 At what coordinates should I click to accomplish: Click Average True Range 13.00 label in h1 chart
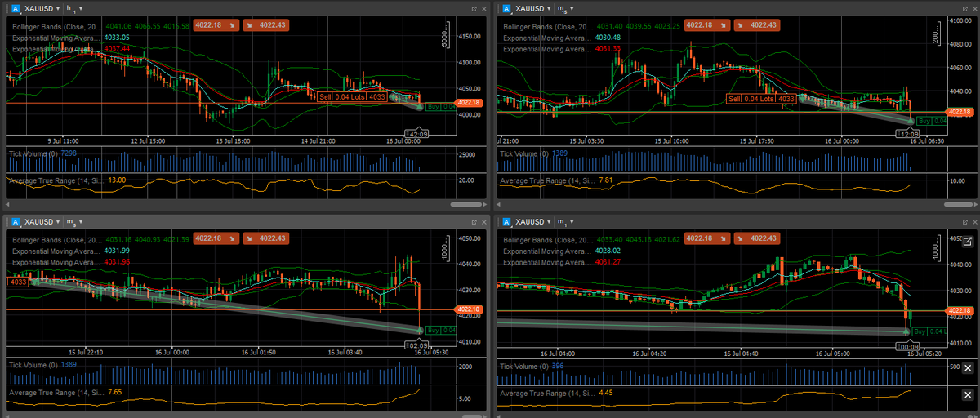(67, 180)
